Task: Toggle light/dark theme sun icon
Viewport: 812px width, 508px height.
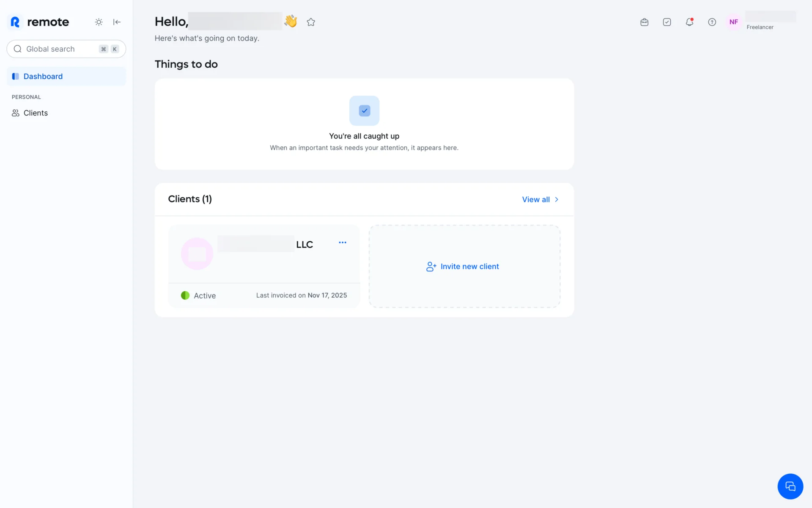Action: click(x=99, y=22)
